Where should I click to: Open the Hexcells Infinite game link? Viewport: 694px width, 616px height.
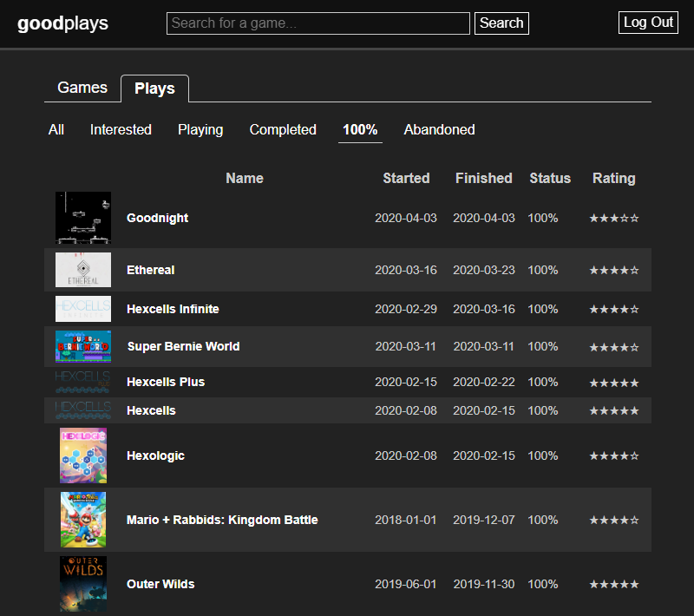pyautogui.click(x=173, y=309)
